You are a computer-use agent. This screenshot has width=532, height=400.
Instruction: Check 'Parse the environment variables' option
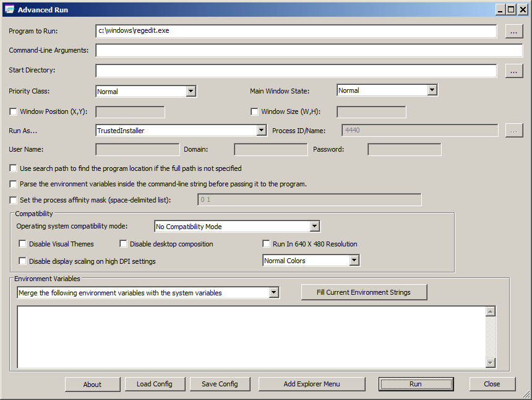[13, 184]
